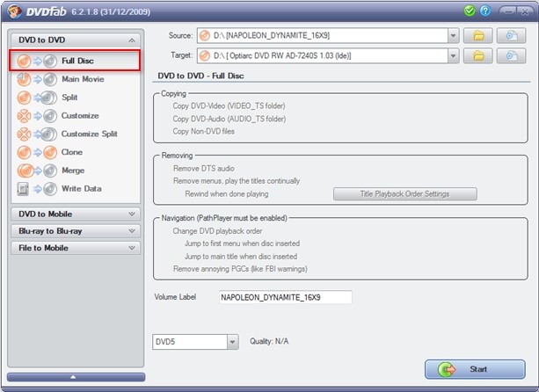Image resolution: width=539 pixels, height=392 pixels.
Task: Click the Start button label
Action: pyautogui.click(x=478, y=369)
